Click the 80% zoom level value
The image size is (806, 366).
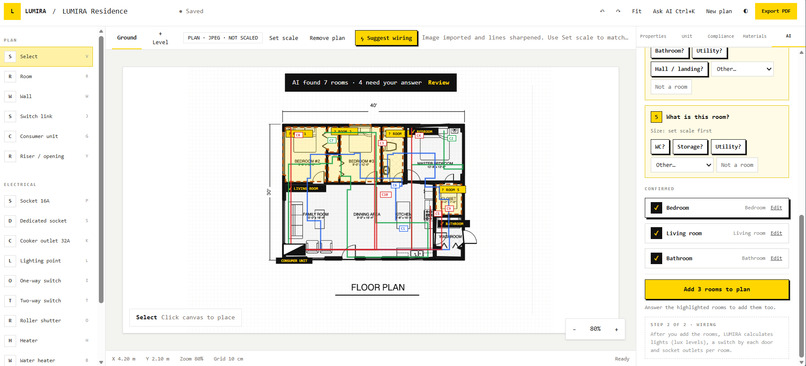click(595, 329)
